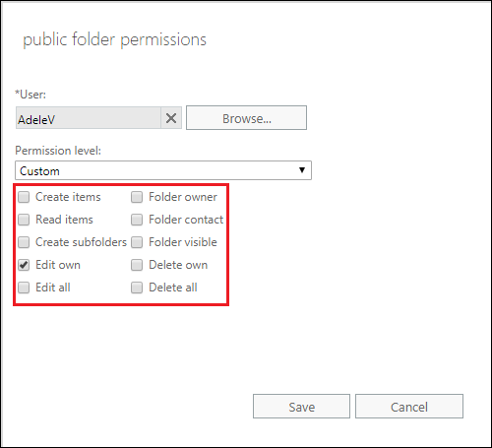This screenshot has height=448, width=492.
Task: Tick the Delete own checkbox
Action: point(137,265)
